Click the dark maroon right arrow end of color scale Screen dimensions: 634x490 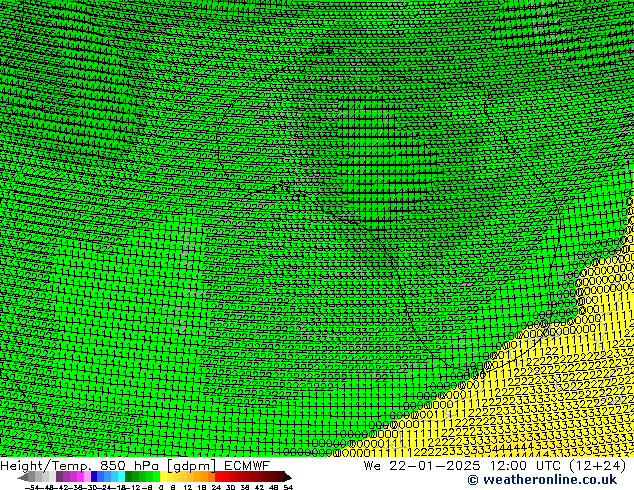pos(287,477)
